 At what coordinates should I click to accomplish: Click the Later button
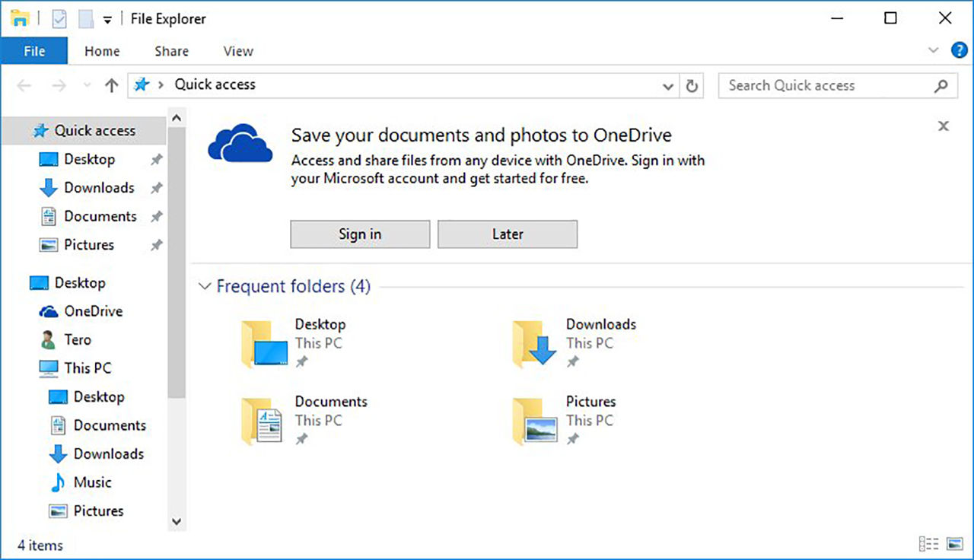pyautogui.click(x=508, y=234)
